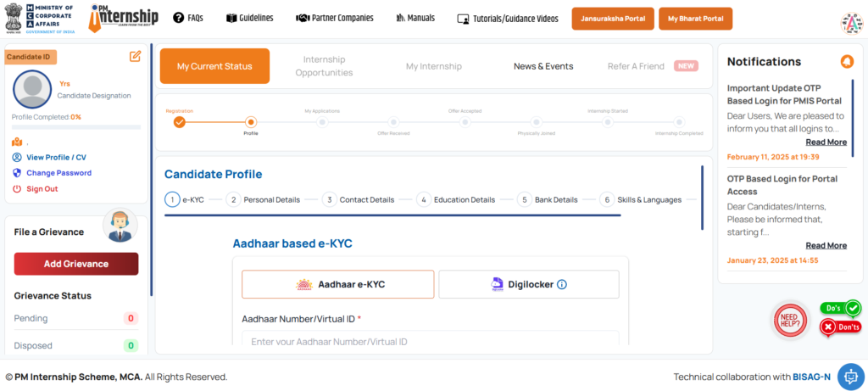Click the Manuals library icon
The height and width of the screenshot is (391, 868).
click(401, 18)
